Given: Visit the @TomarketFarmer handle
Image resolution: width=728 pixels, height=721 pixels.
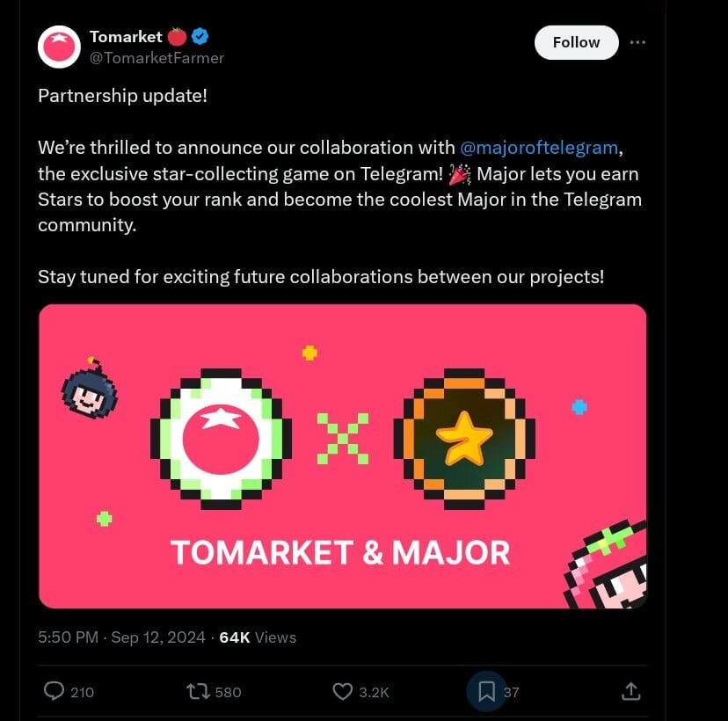Looking at the screenshot, I should tap(156, 58).
